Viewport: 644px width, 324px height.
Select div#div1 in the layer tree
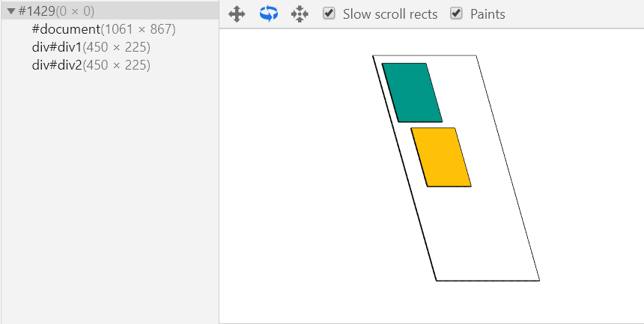[x=57, y=47]
